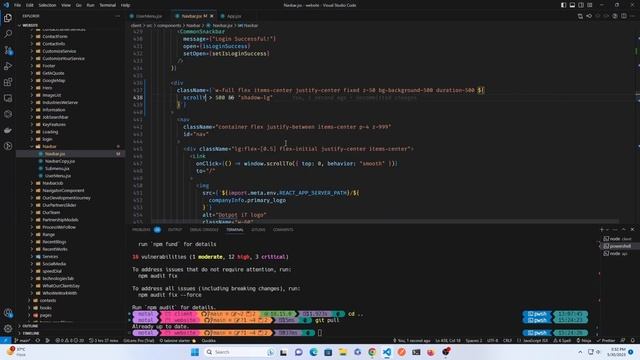Expand the Services folder
This screenshot has width=640, height=360.
(x=50, y=256)
